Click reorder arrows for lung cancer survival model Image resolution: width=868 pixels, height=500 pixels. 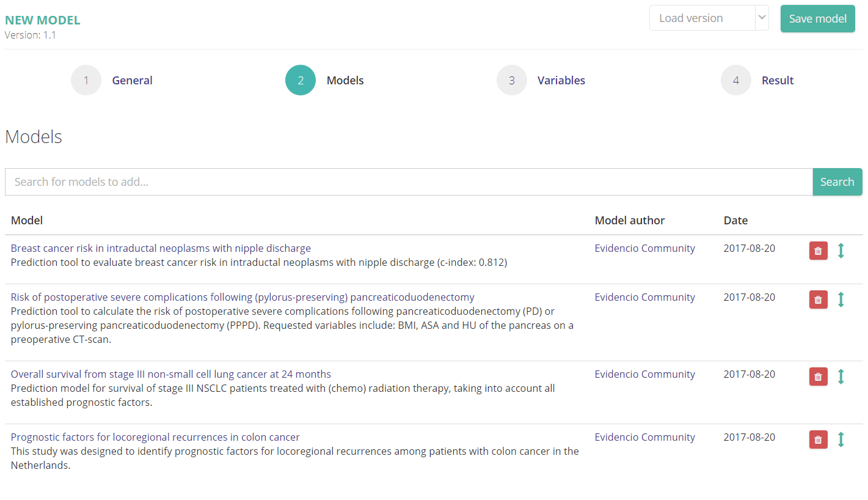point(841,377)
